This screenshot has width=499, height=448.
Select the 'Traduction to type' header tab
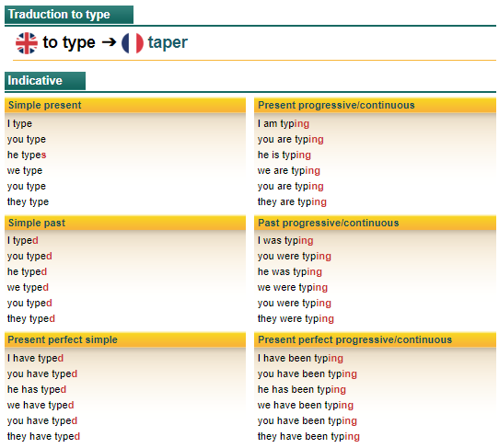[69, 15]
